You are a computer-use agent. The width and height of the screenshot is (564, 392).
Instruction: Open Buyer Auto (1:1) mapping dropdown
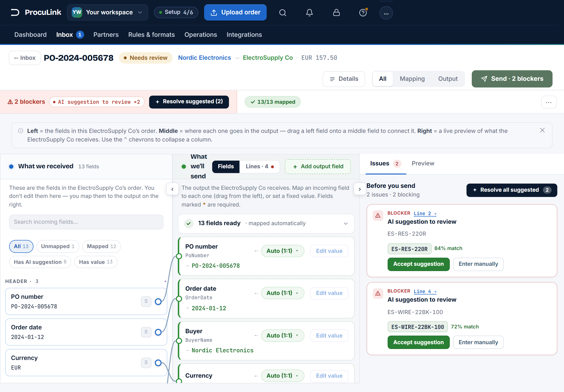tap(282, 335)
